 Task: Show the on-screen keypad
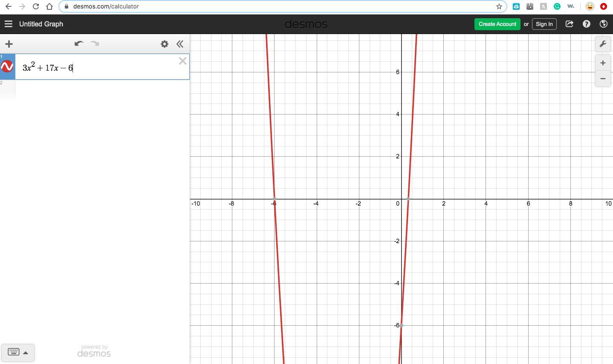[14, 352]
